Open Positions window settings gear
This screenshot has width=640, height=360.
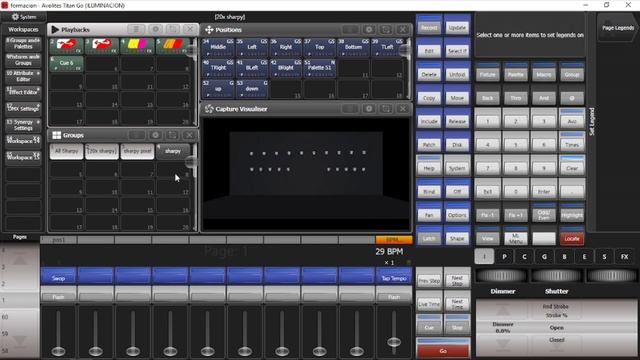369,29
